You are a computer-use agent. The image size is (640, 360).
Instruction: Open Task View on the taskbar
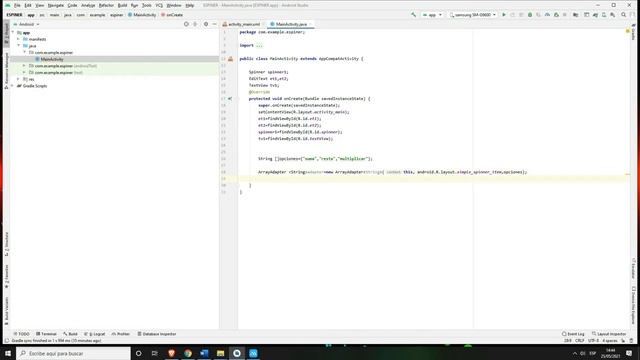[155, 353]
